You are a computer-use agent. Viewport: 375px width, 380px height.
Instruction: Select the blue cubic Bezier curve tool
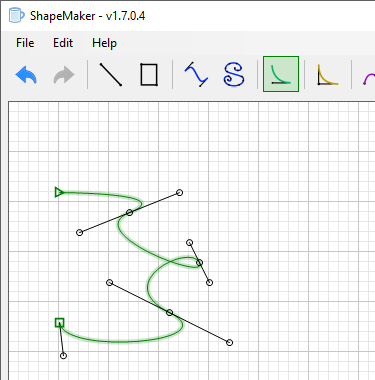(x=196, y=74)
